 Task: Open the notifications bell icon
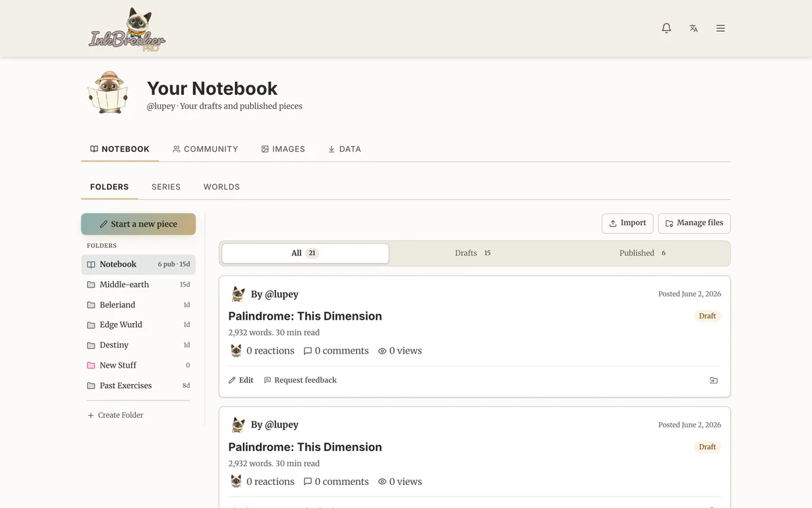[x=667, y=28]
